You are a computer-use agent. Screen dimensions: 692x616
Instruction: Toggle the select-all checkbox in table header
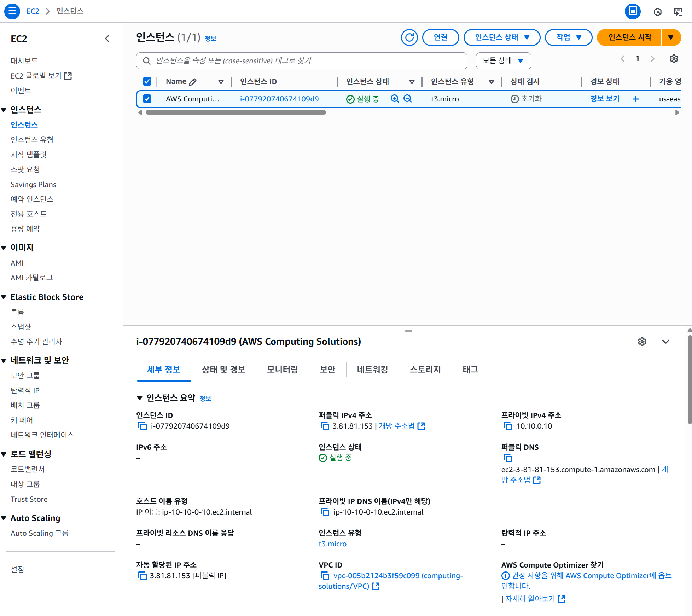tap(147, 82)
